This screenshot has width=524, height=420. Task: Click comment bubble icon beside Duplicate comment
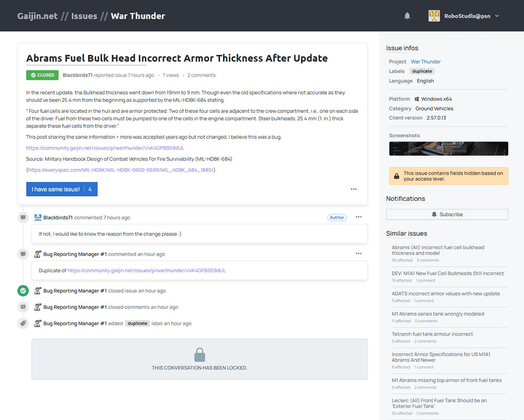point(23,254)
